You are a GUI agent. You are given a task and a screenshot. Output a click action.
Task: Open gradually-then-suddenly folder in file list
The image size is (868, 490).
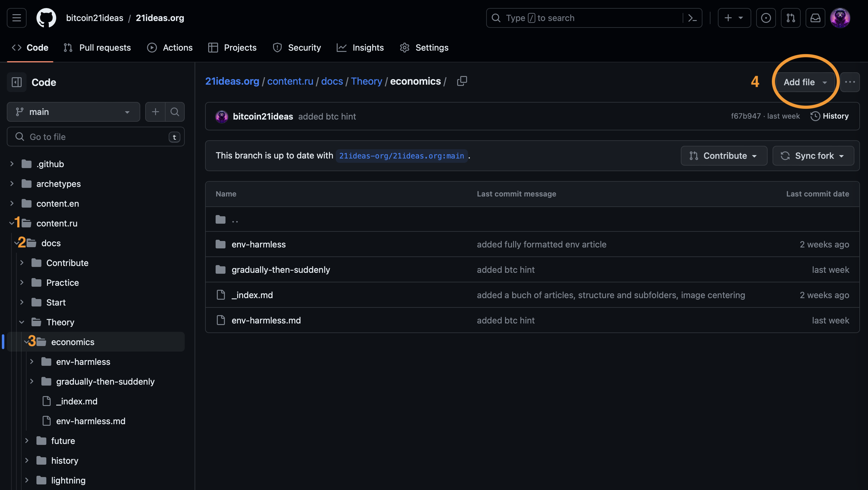(x=280, y=270)
